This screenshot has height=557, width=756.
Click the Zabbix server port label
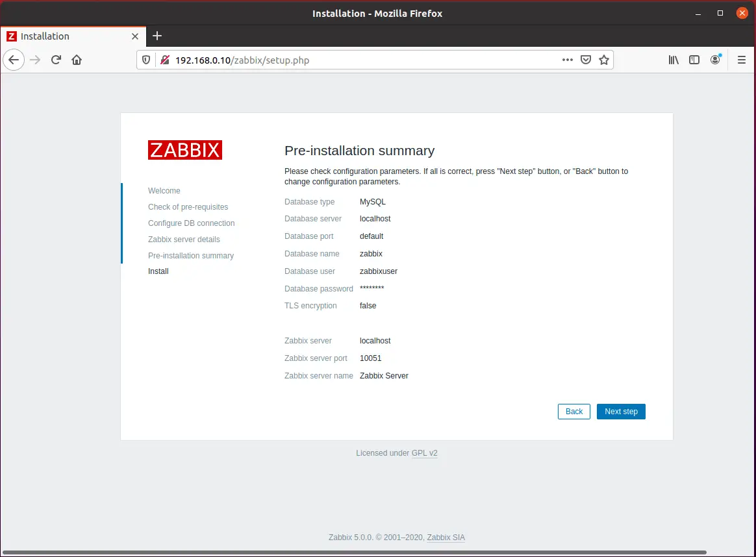(316, 358)
